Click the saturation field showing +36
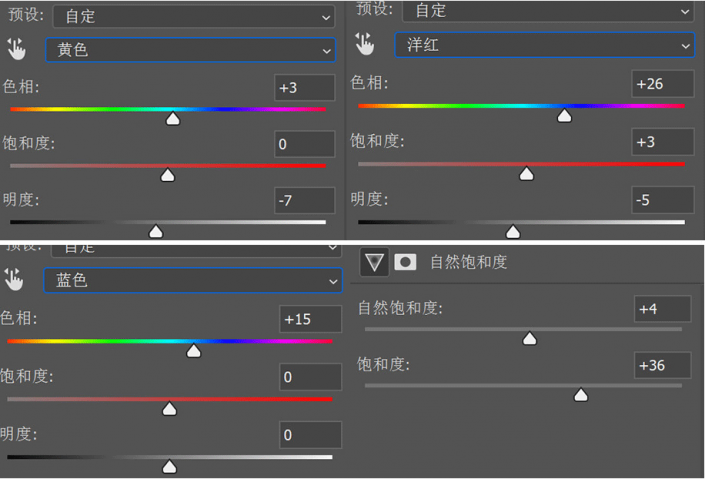Screen dimensions: 705x479 pos(663,366)
